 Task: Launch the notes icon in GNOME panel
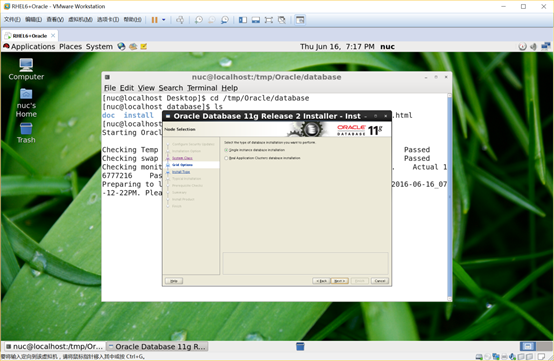[143, 46]
